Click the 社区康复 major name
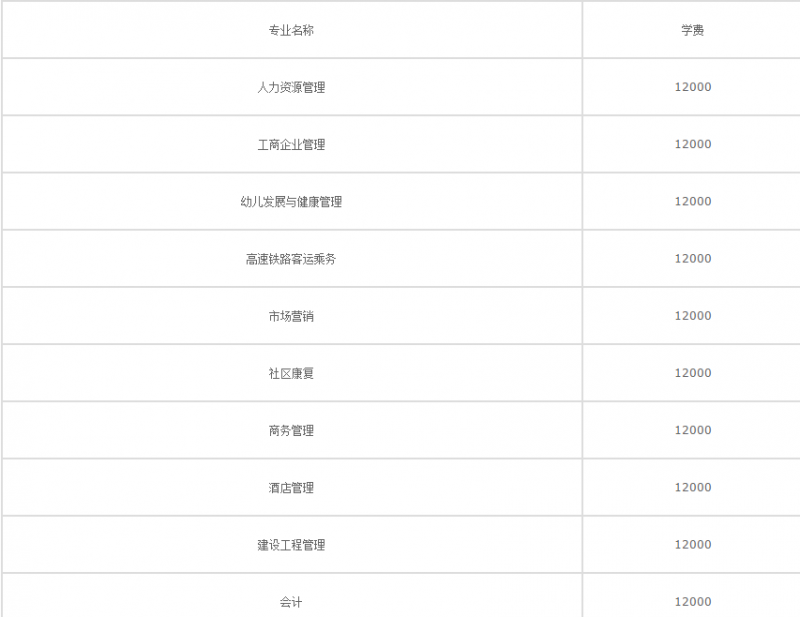This screenshot has width=800, height=617. click(291, 373)
